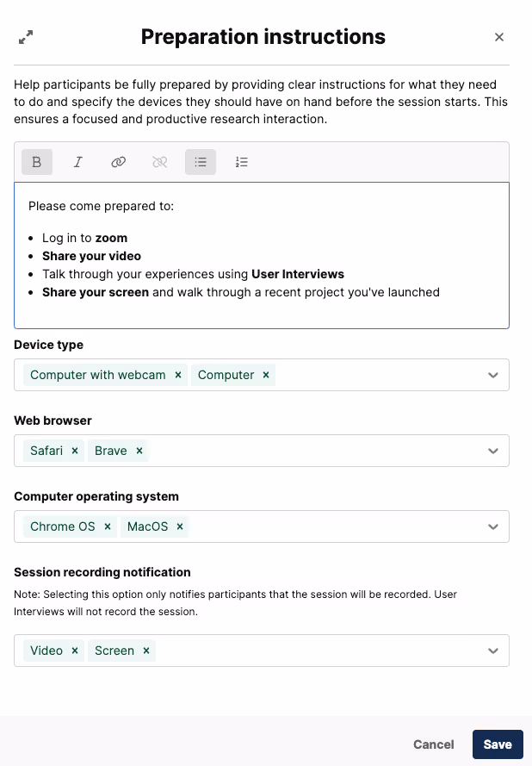This screenshot has width=532, height=766.
Task: Remove the Brave browser tag
Action: click(139, 451)
